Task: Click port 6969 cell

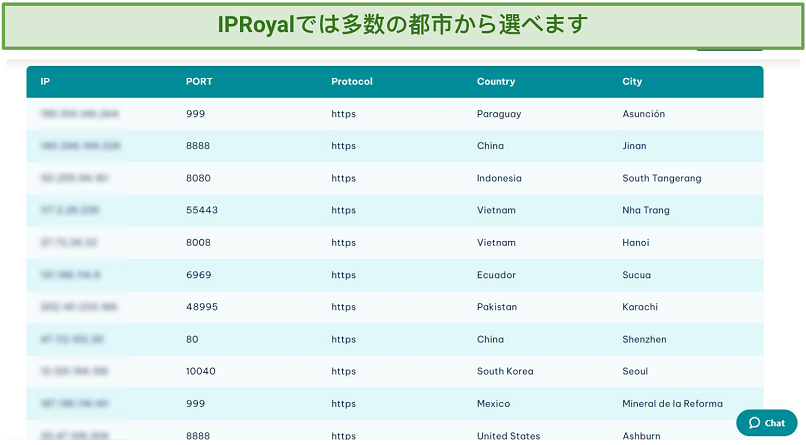Action: coord(198,274)
